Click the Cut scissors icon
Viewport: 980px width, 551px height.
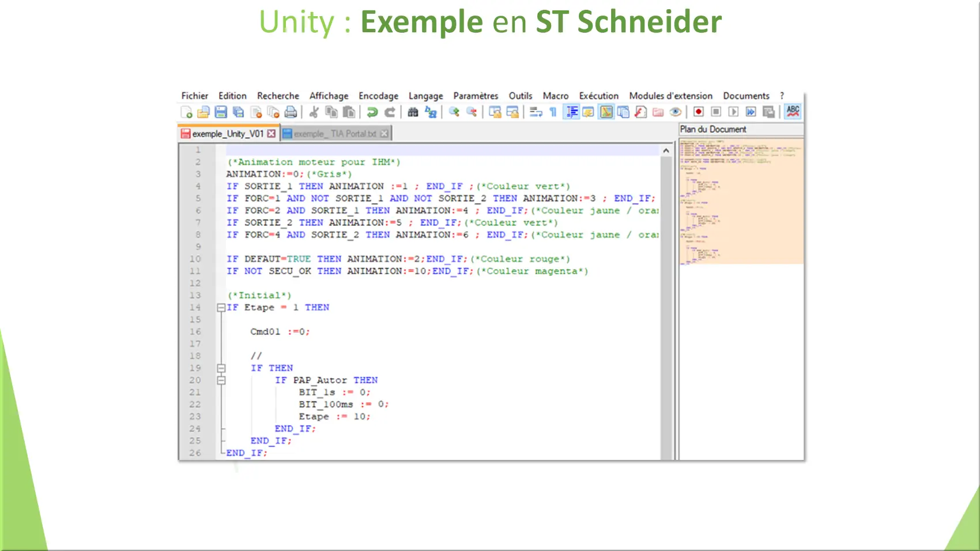pos(314,112)
